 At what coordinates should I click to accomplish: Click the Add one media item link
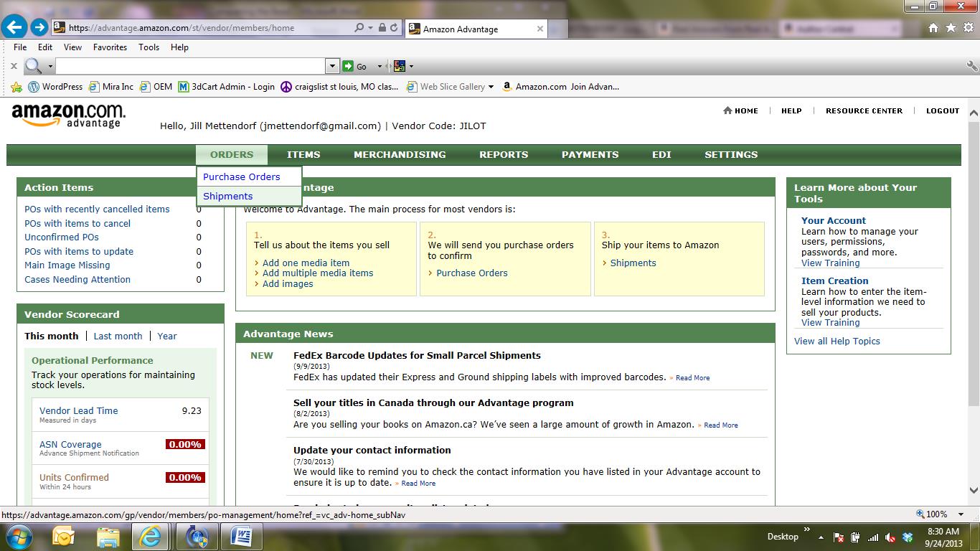[306, 263]
